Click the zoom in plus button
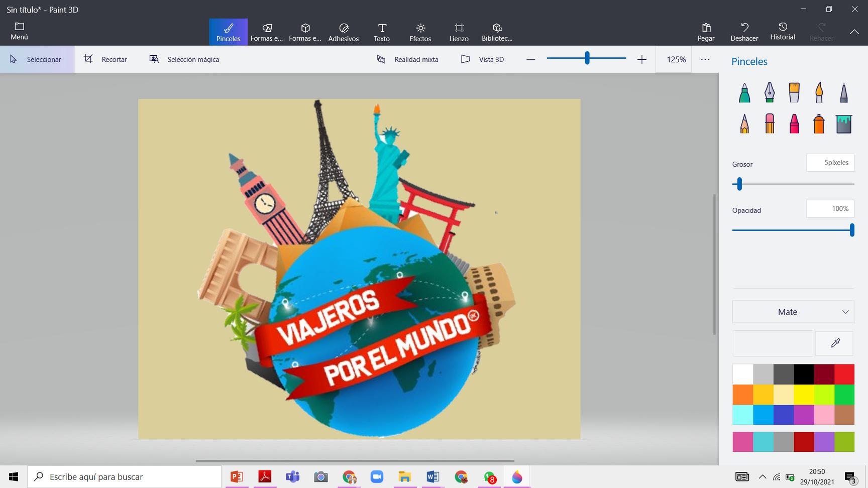 (x=642, y=59)
